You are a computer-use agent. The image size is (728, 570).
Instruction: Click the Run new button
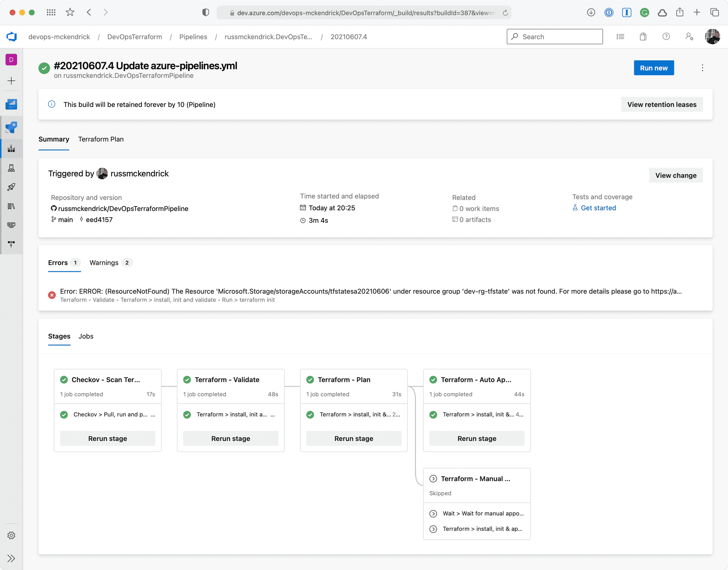pyautogui.click(x=653, y=68)
